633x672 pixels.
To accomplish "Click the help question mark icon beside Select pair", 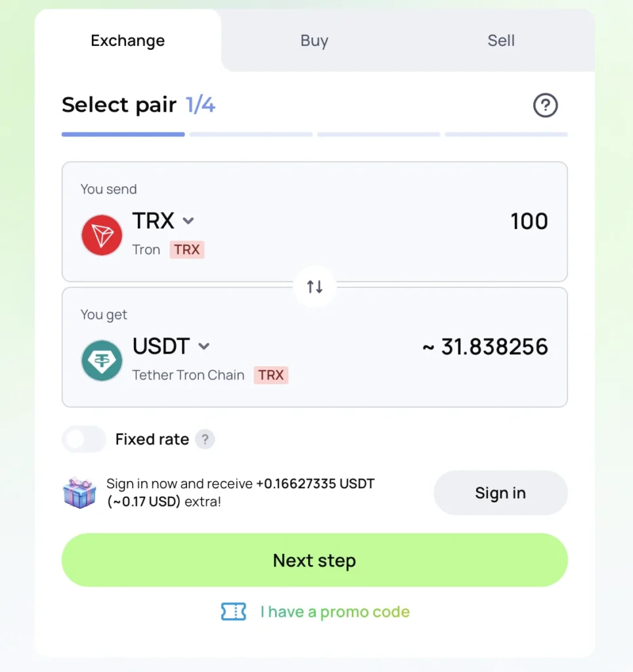I will pyautogui.click(x=545, y=105).
